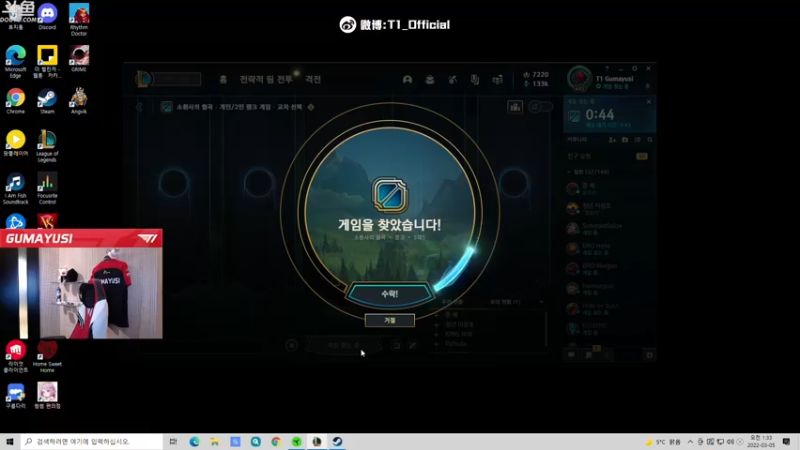The height and width of the screenshot is (450, 800).
Task: Open the collection icon in client navigation
Action: coord(430,80)
